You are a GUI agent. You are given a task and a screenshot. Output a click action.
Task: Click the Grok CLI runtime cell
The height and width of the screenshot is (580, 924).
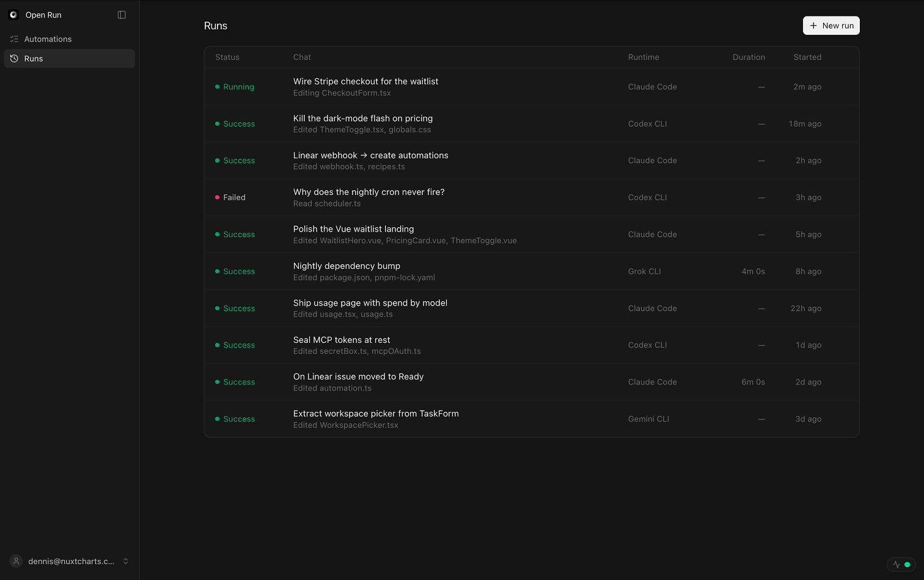(644, 271)
